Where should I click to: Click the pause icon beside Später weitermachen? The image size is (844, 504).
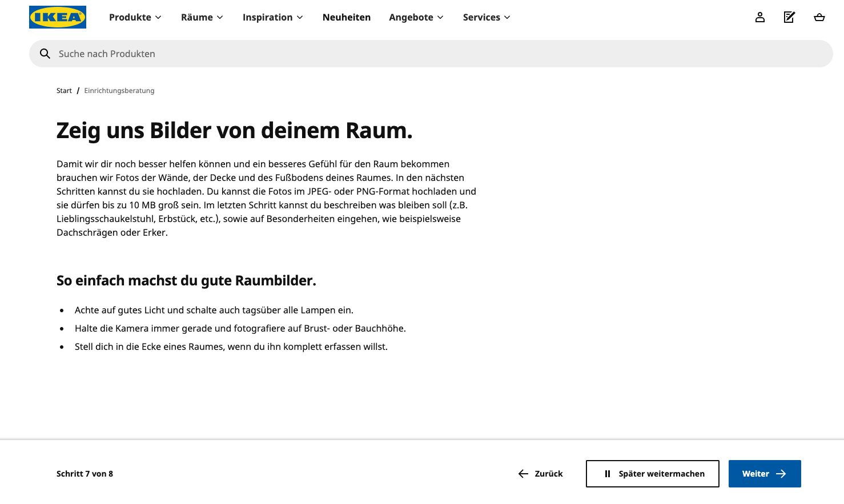coord(607,474)
